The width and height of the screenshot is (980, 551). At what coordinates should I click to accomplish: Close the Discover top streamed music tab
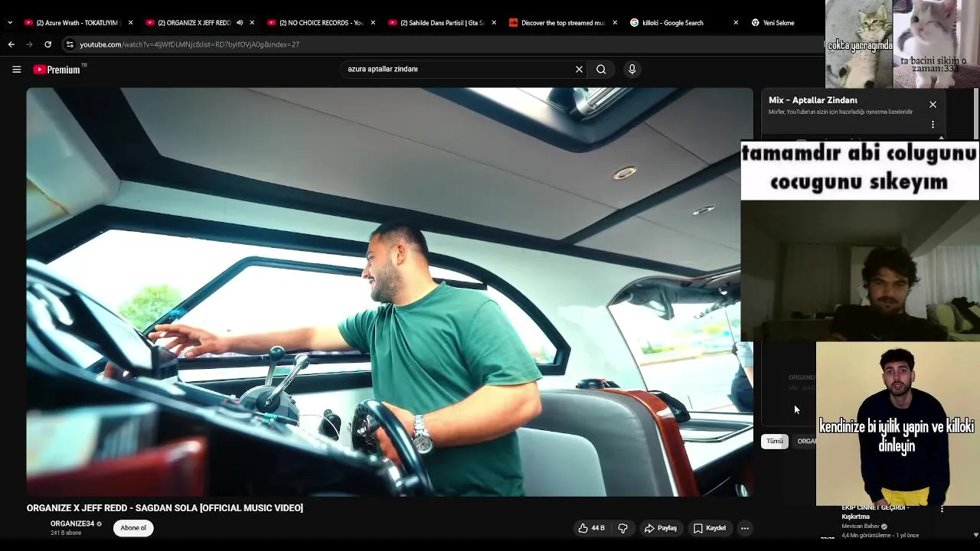pyautogui.click(x=615, y=23)
